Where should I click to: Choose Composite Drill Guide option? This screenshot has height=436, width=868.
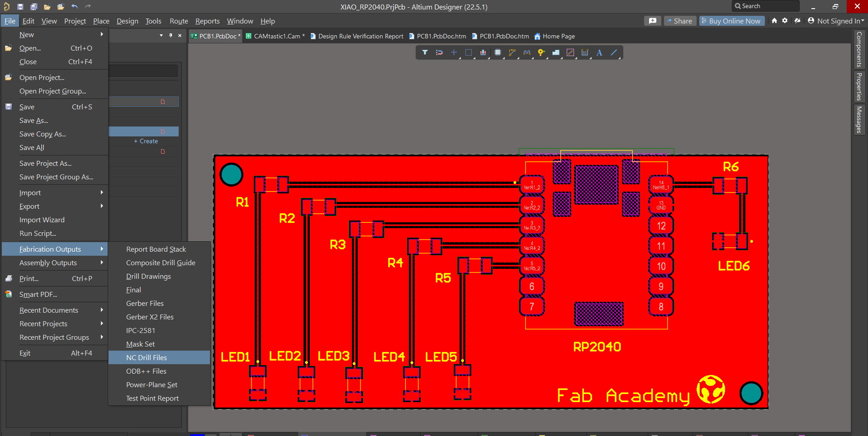pyautogui.click(x=159, y=263)
